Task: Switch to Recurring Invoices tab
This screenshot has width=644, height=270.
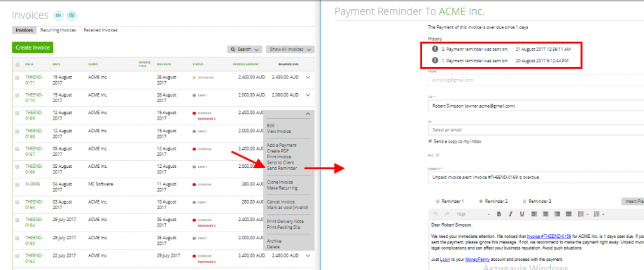Action: tap(58, 30)
